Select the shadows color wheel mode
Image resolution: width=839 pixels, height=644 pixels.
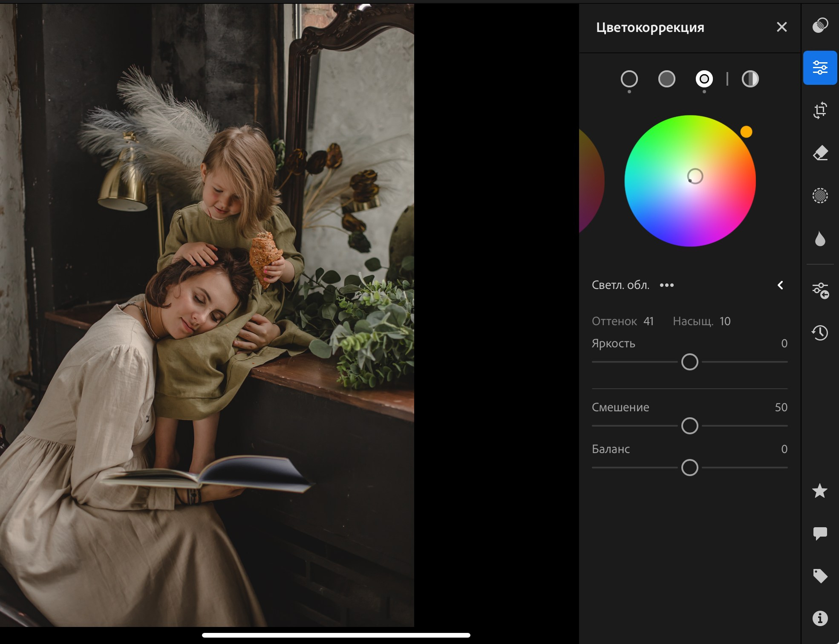(629, 79)
